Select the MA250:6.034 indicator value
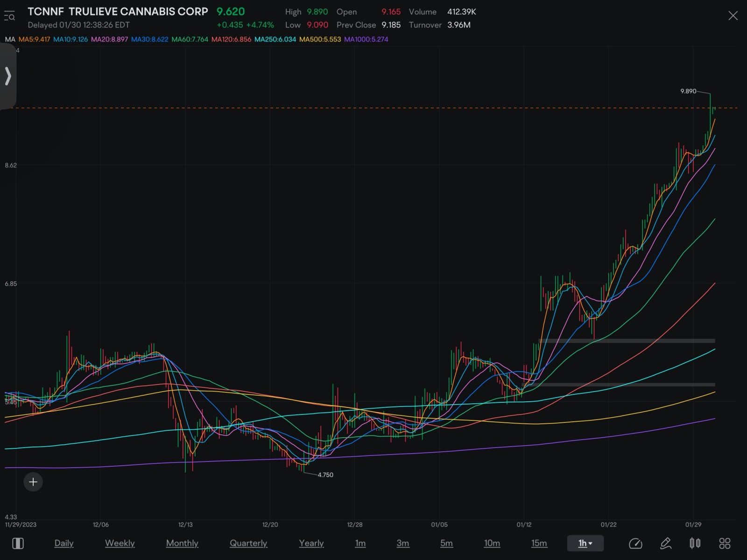The image size is (747, 560). pyautogui.click(x=275, y=39)
